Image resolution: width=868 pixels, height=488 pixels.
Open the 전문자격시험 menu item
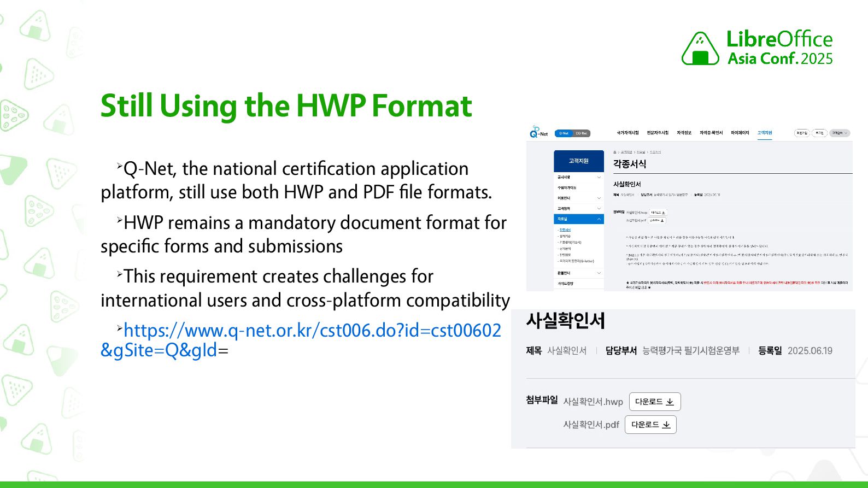[x=658, y=133]
